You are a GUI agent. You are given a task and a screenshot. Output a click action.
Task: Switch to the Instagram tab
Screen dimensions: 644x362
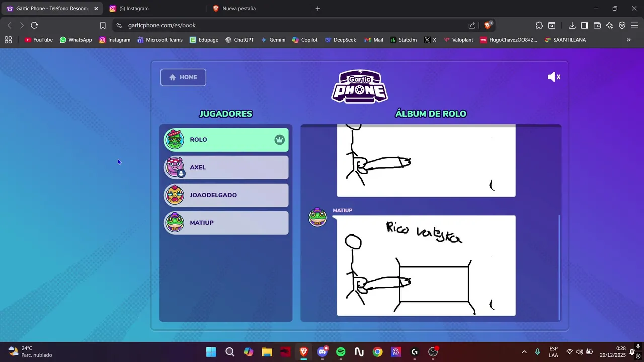154,9
